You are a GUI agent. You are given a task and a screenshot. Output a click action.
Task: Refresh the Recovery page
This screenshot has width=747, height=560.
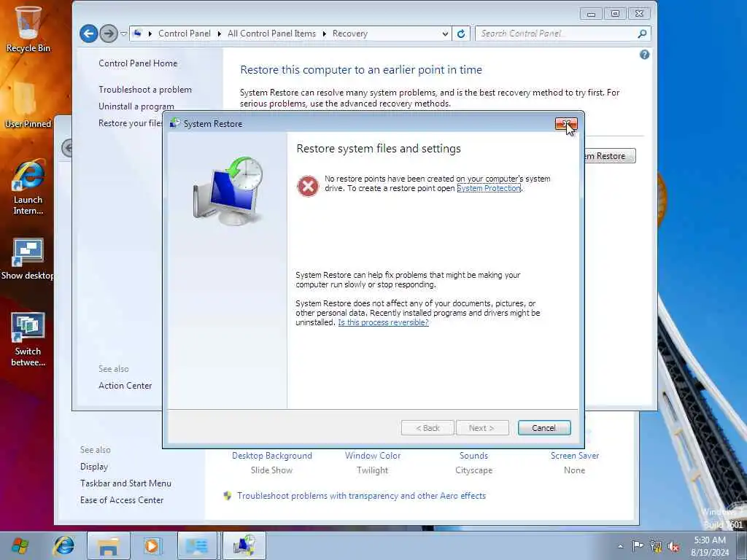(461, 34)
